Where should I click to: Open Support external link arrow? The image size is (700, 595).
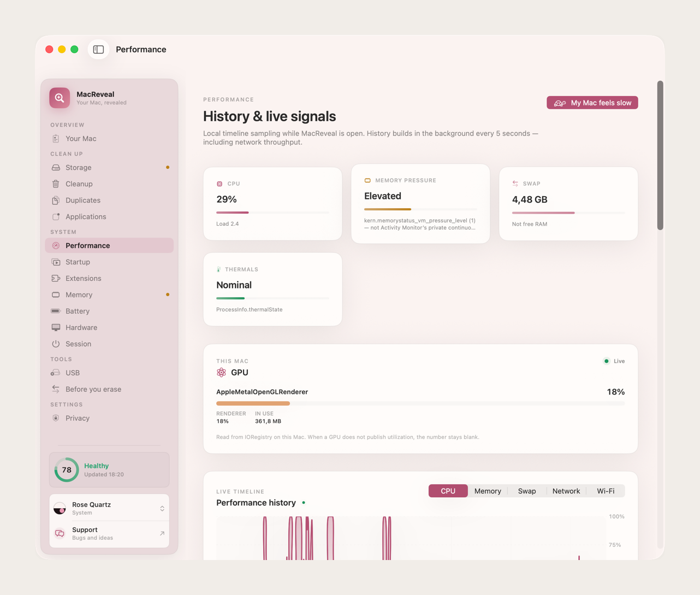point(162,534)
